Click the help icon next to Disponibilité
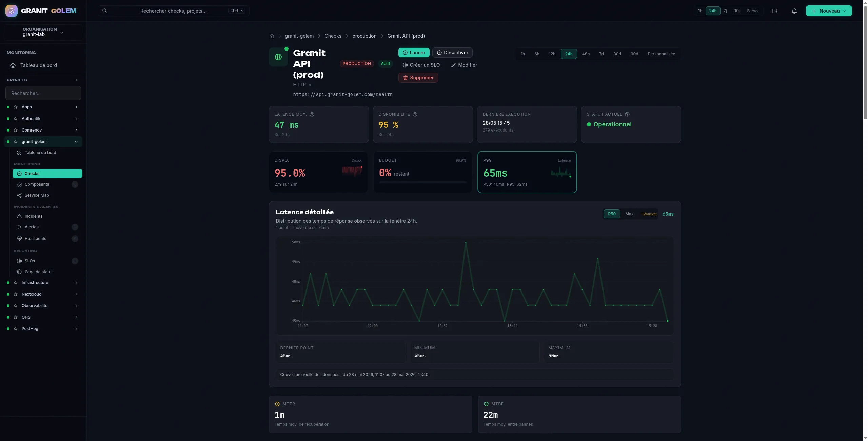 coord(415,114)
